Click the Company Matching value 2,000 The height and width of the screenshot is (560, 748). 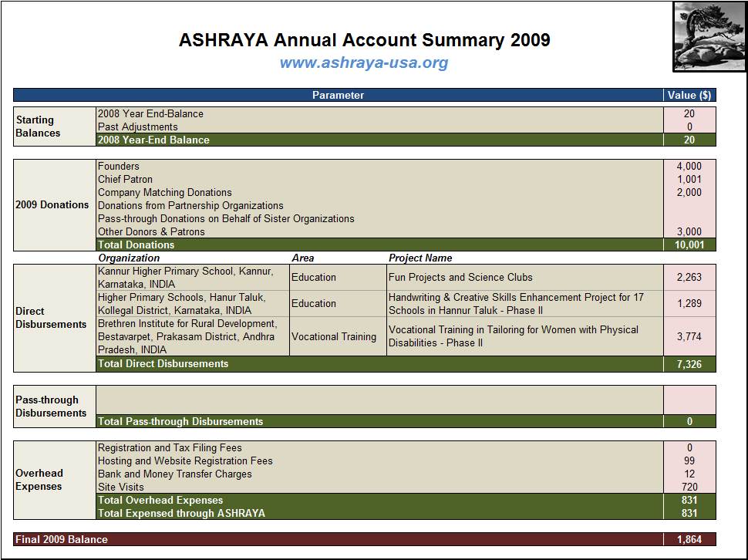(689, 192)
